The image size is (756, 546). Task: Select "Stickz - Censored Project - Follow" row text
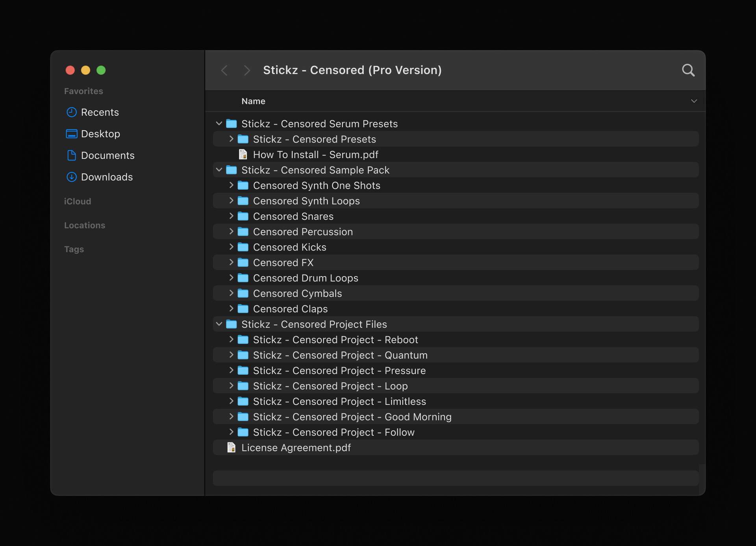[334, 432]
